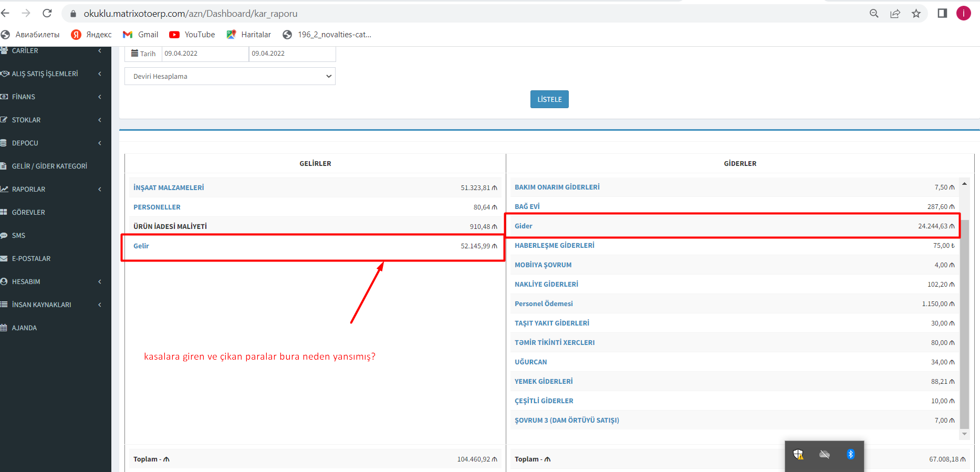Bookmark this page with star icon
The height and width of the screenshot is (472, 980).
click(916, 14)
